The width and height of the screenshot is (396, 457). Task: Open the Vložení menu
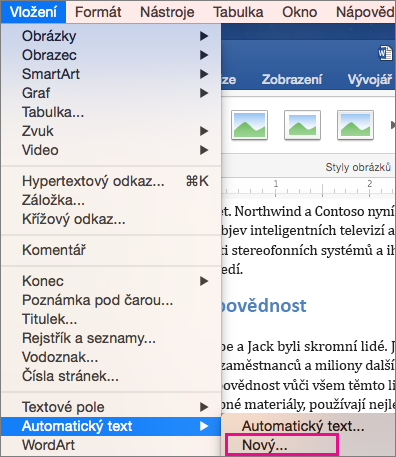tap(33, 12)
